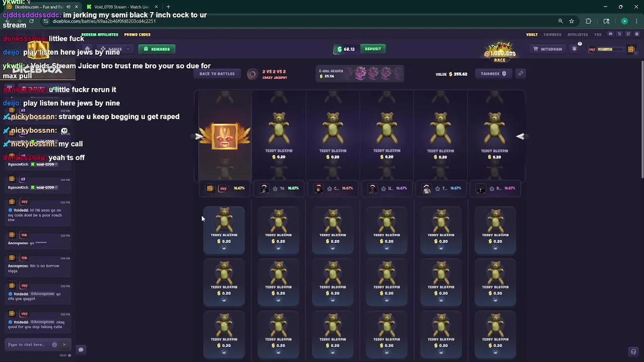Open Chrome three-dot menu
Viewport: 644px width, 362px height.
636,21
